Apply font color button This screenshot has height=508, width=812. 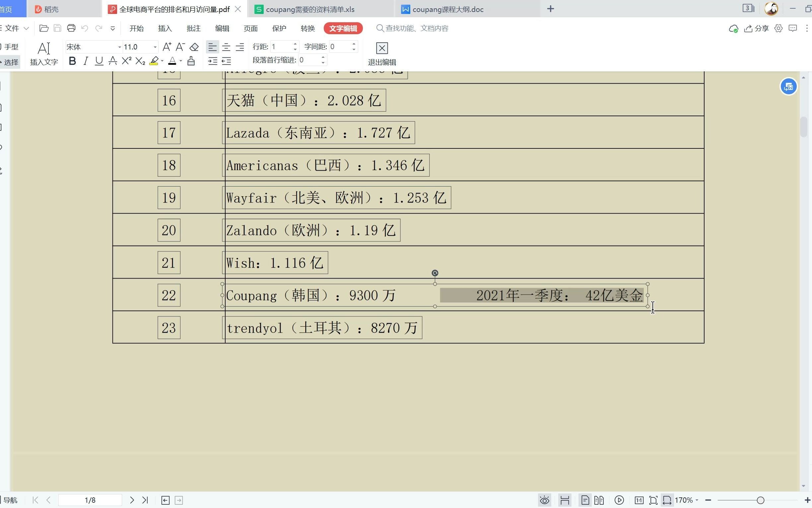pyautogui.click(x=172, y=61)
